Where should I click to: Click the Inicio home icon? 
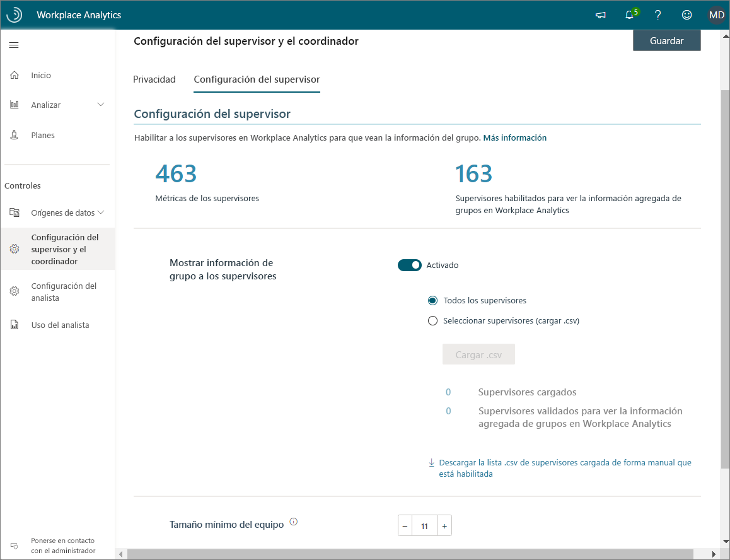(x=14, y=75)
